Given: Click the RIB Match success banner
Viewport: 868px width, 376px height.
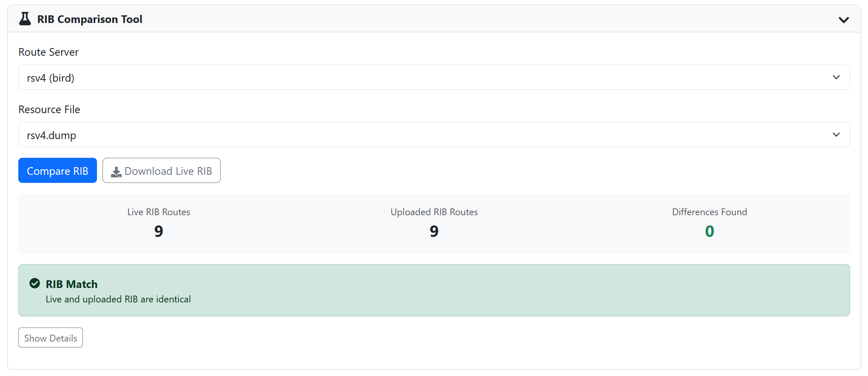Looking at the screenshot, I should click(434, 291).
